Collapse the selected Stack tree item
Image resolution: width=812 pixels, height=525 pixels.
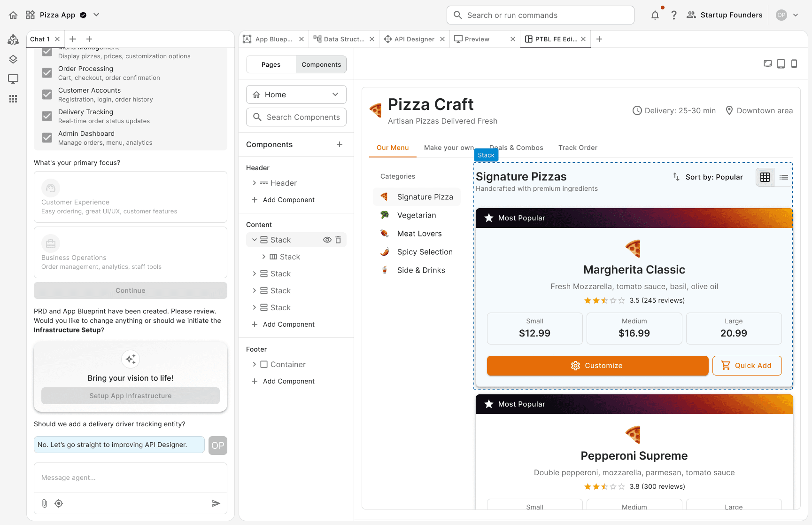pos(254,240)
